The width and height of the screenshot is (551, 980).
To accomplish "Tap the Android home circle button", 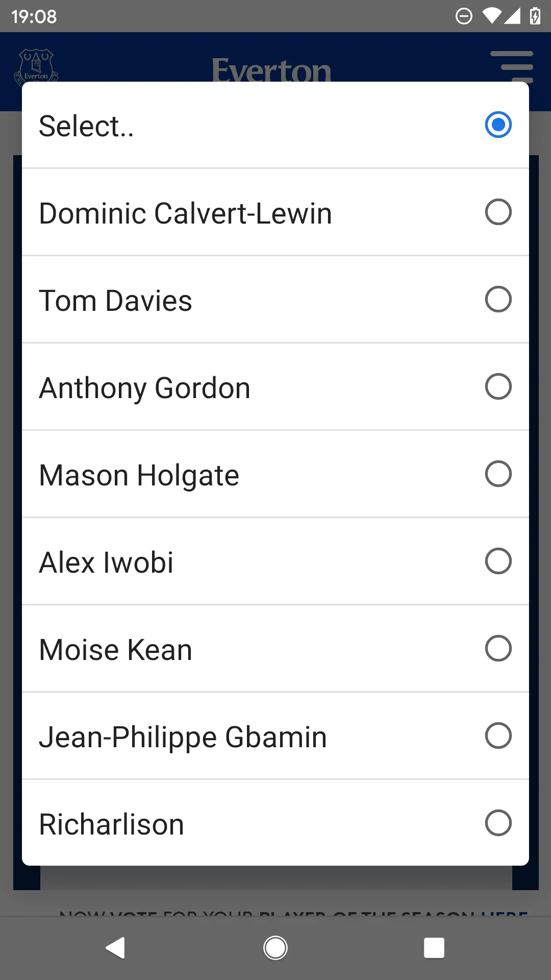I will point(275,948).
